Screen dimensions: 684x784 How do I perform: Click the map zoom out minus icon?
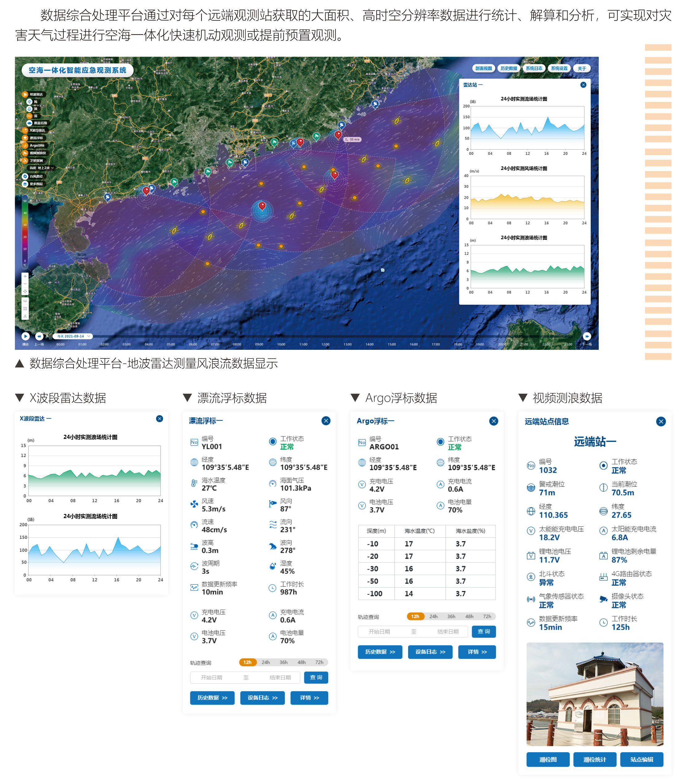click(25, 284)
